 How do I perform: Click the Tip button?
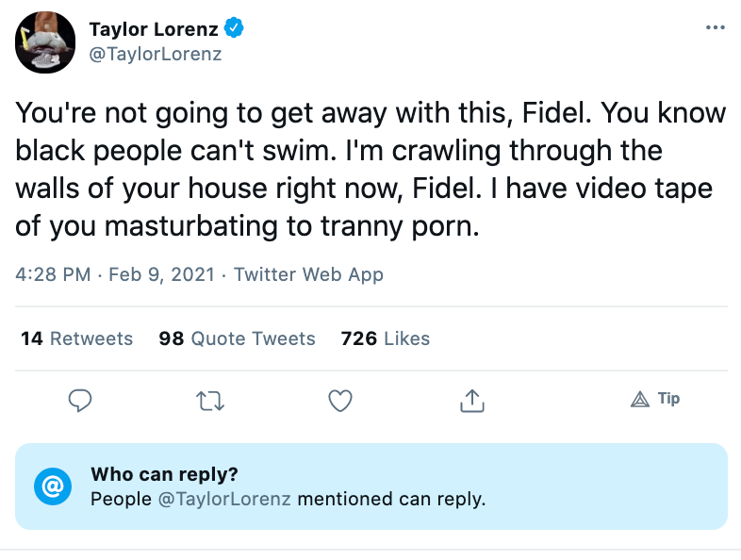(x=656, y=399)
